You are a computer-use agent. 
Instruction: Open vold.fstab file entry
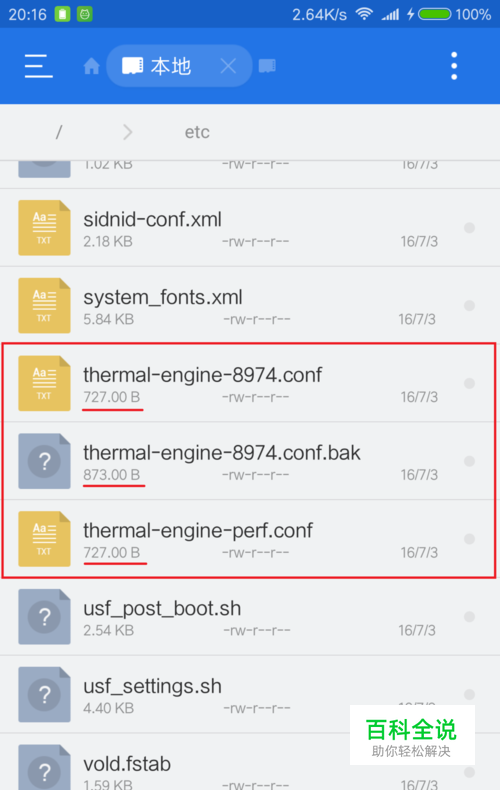point(250,762)
